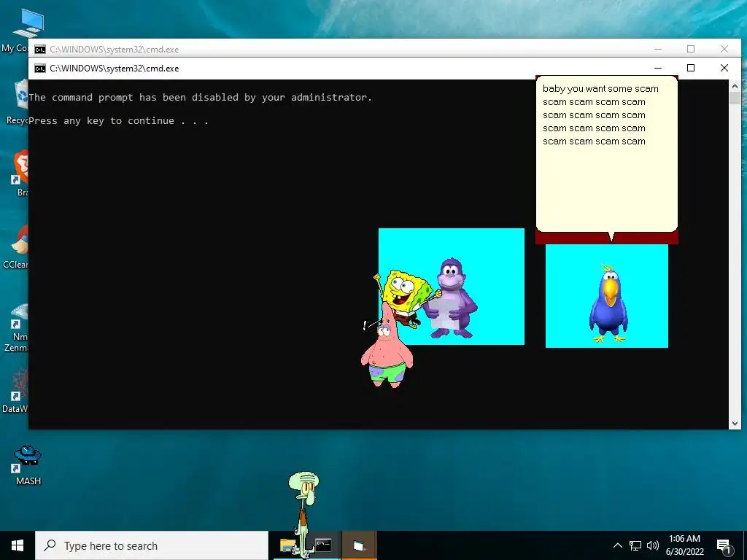Click the front cmd.exe window system icon
The width and height of the screenshot is (747, 560).
(40, 69)
